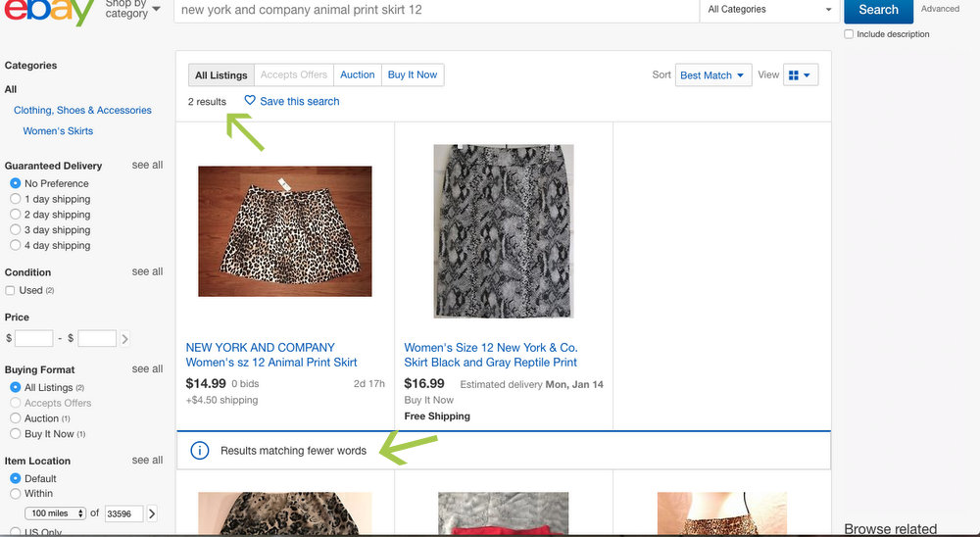Switch to Buy It Now tab
This screenshot has height=537, width=980.
pyautogui.click(x=413, y=75)
